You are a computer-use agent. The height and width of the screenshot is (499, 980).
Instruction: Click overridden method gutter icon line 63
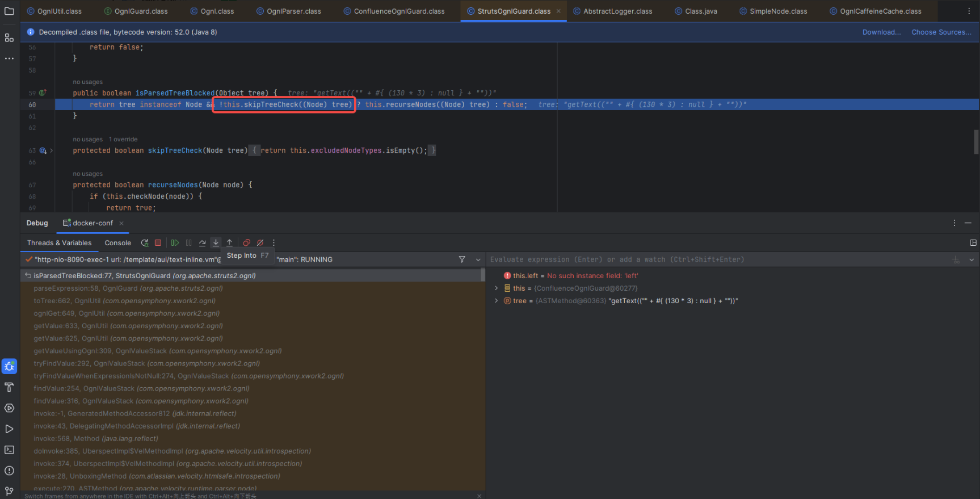[x=43, y=150]
